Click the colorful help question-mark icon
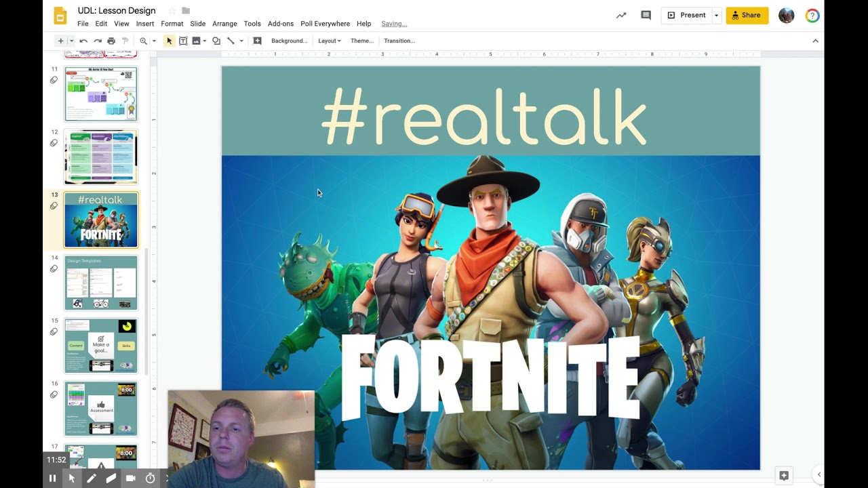This screenshot has width=868, height=488. [812, 16]
